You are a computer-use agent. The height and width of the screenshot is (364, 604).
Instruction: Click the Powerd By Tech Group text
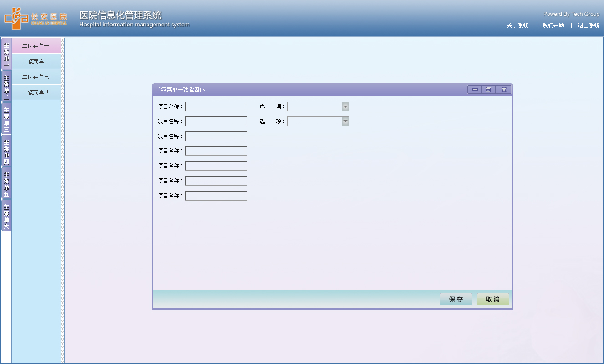click(571, 14)
